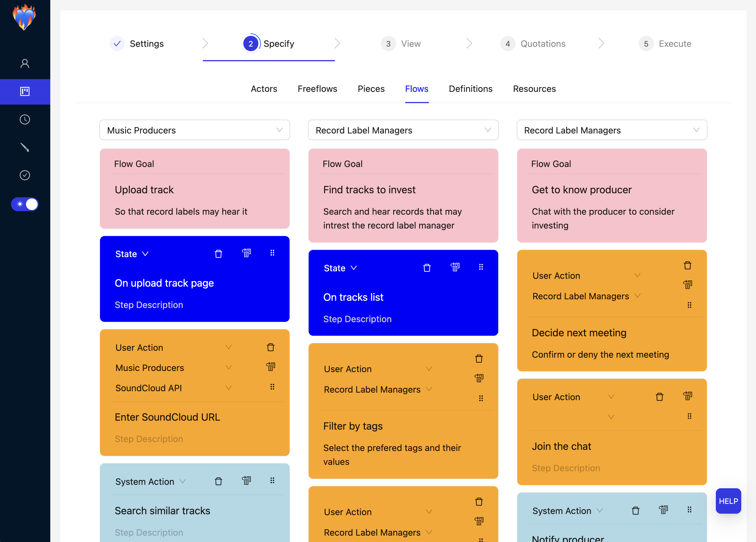This screenshot has height=542, width=756.
Task: Open the brush sidebar icon
Action: 25,147
